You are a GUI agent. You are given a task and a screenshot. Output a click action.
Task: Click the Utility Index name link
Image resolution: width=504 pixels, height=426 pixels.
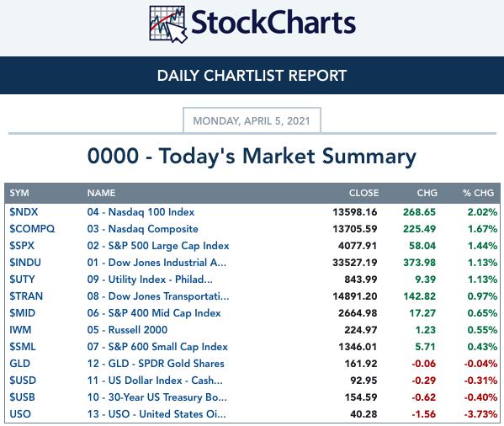coord(150,280)
